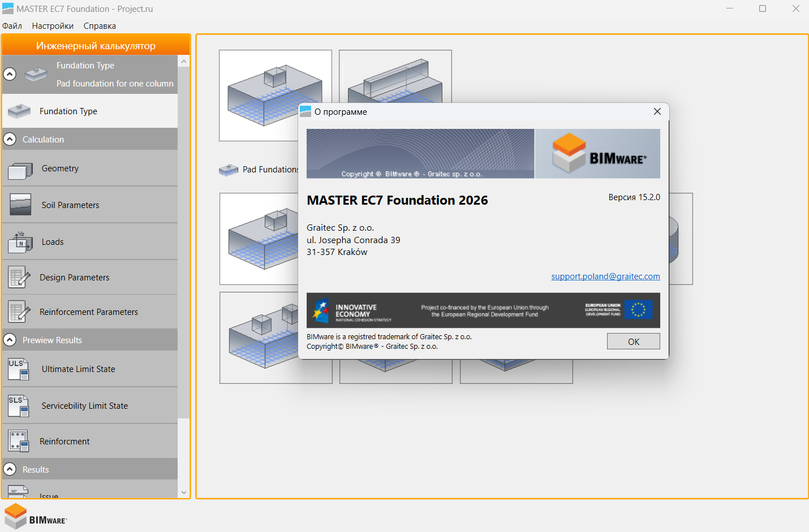The image size is (809, 532).
Task: Click the app icon in the About dialog title
Action: point(305,111)
